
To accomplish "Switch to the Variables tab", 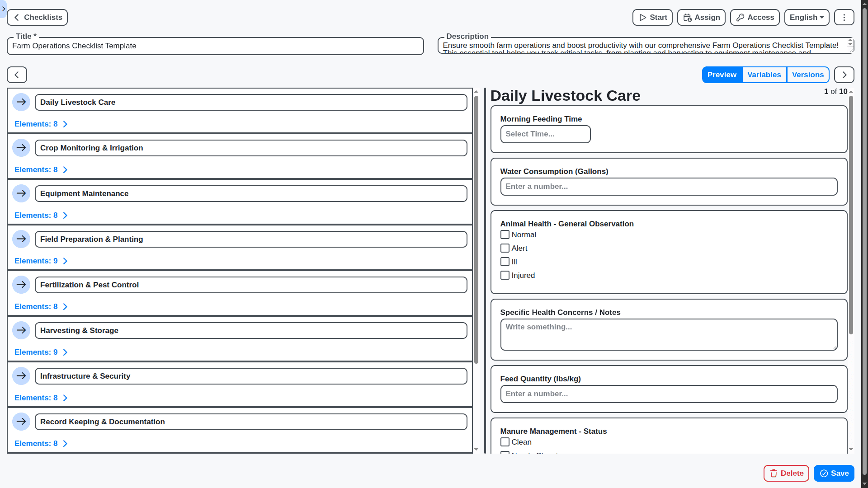I will pyautogui.click(x=764, y=75).
